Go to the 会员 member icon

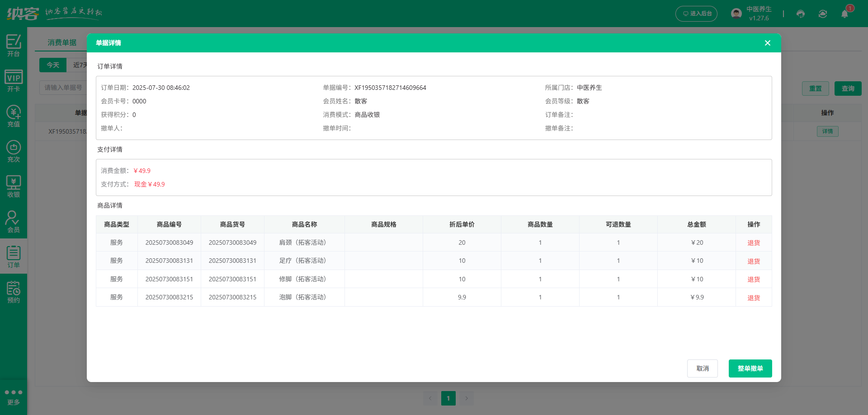tap(14, 222)
